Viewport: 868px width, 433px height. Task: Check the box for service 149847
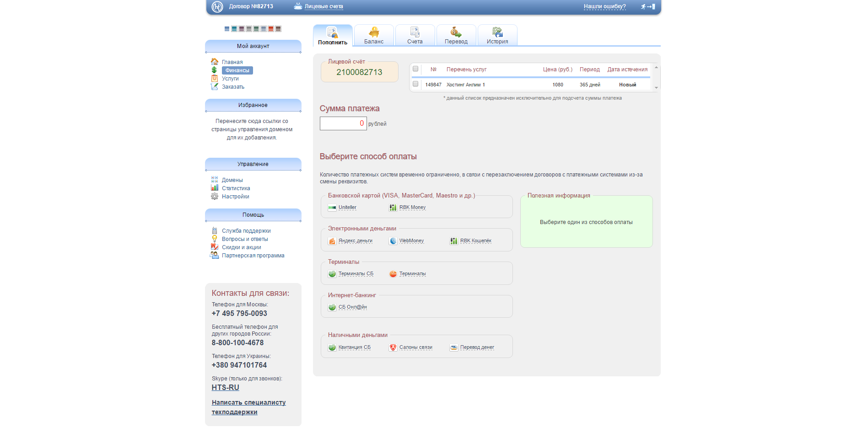pos(415,84)
